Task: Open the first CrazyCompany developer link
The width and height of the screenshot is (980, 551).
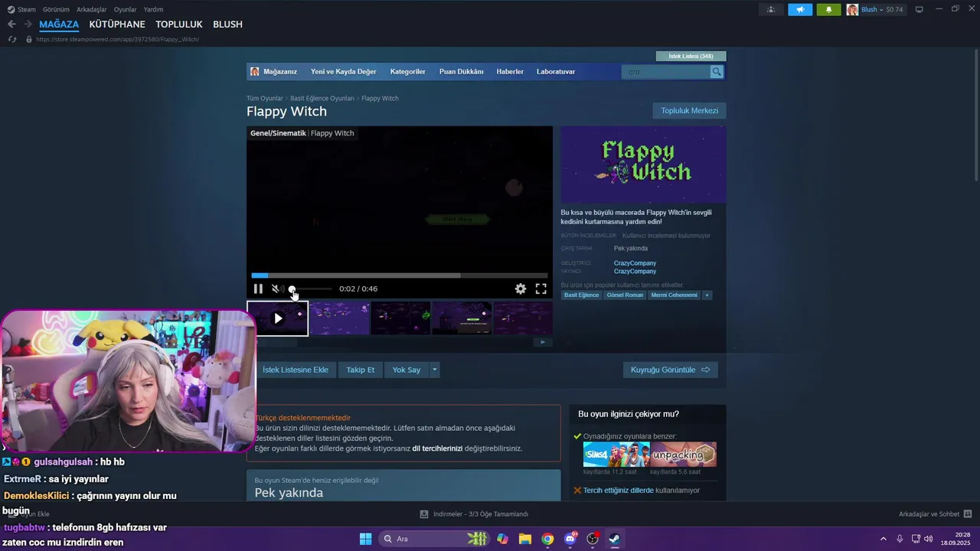Action: 635,263
